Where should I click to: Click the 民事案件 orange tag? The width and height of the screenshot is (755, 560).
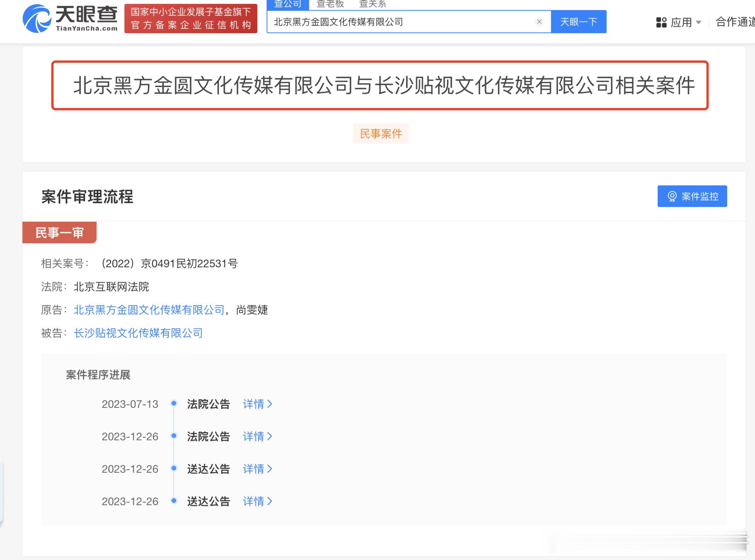point(381,134)
